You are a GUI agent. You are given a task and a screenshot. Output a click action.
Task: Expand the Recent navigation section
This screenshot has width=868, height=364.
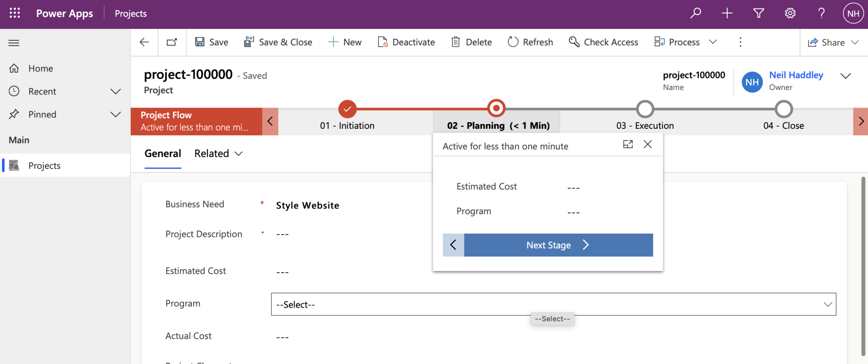coord(116,91)
